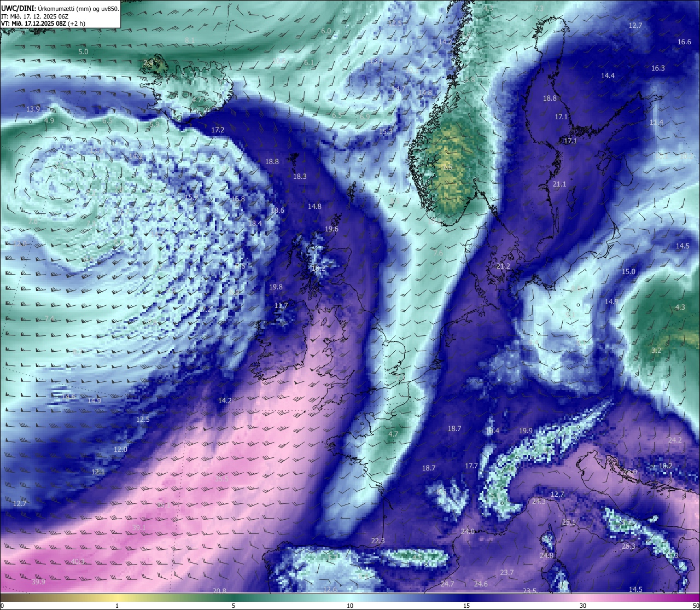
Task: Click the 23.7 value label
Action: click(507, 573)
